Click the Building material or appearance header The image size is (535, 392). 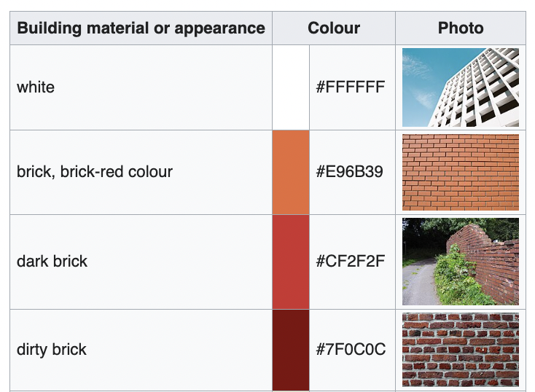coord(141,28)
